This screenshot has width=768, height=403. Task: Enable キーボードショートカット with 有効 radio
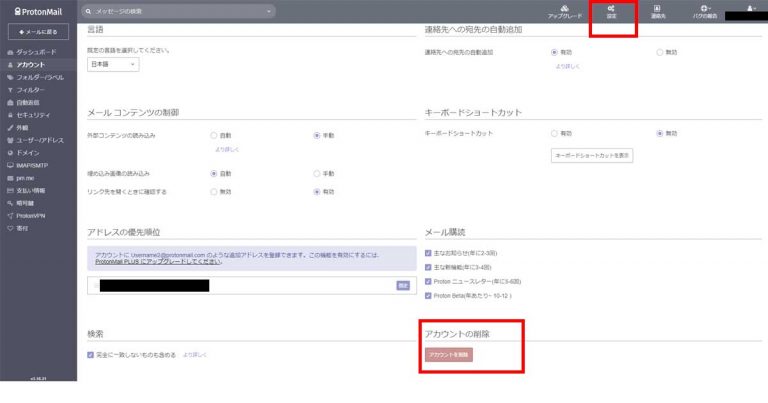554,133
